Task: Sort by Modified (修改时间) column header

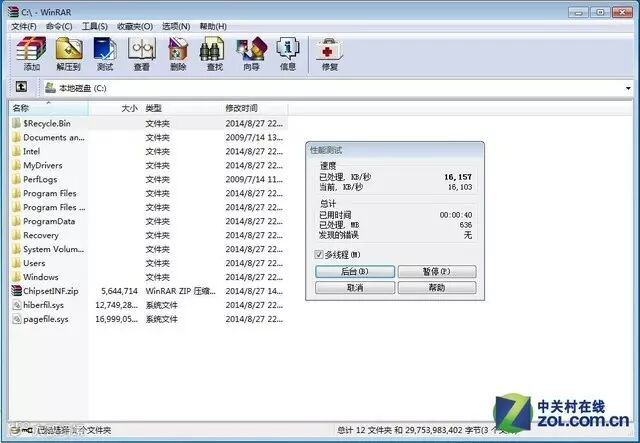Action: 255,108
